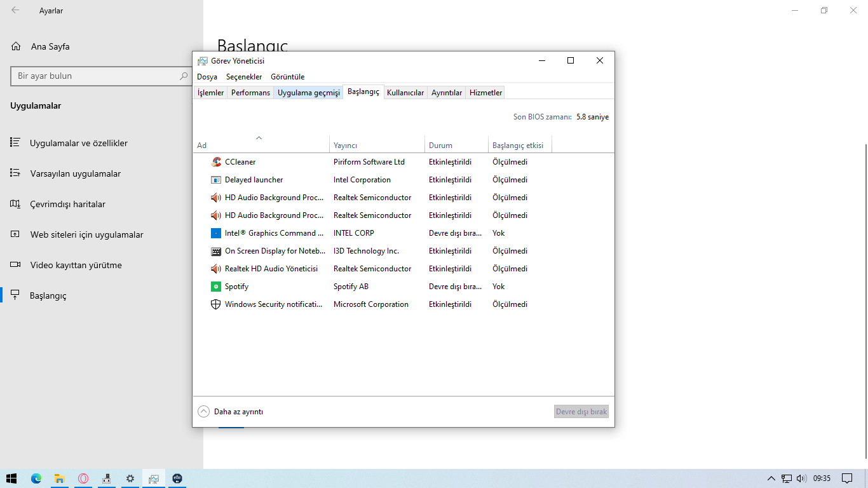Click Etkinleştirildi in the CCleaner row
This screenshot has height=488, width=868.
point(451,162)
